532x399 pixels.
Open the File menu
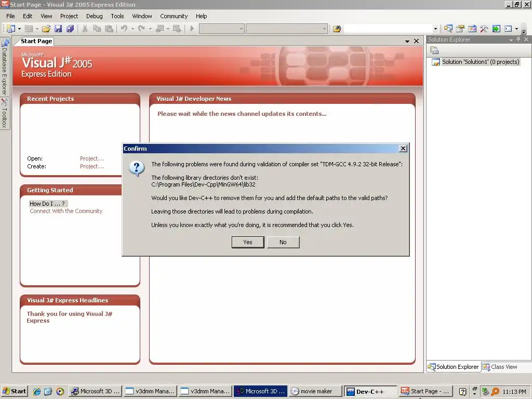tap(10, 16)
